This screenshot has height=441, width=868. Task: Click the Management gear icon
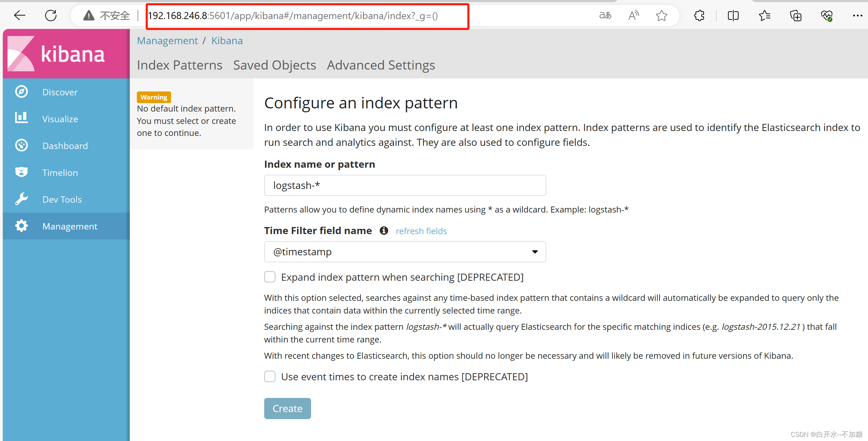pos(22,226)
